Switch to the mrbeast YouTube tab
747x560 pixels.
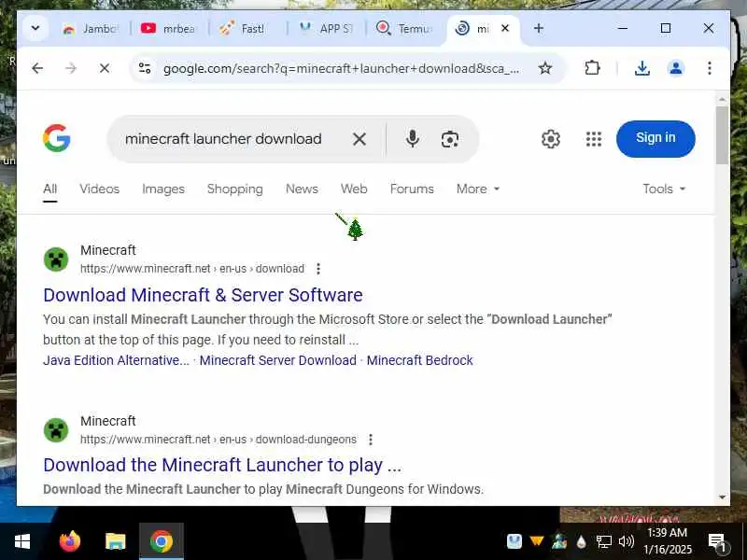pos(168,29)
